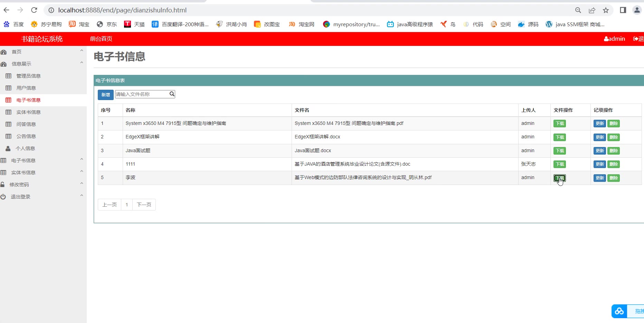Viewport: 644px width, 323px height.
Task: Open 个人信息 in the sidebar
Action: (25, 148)
